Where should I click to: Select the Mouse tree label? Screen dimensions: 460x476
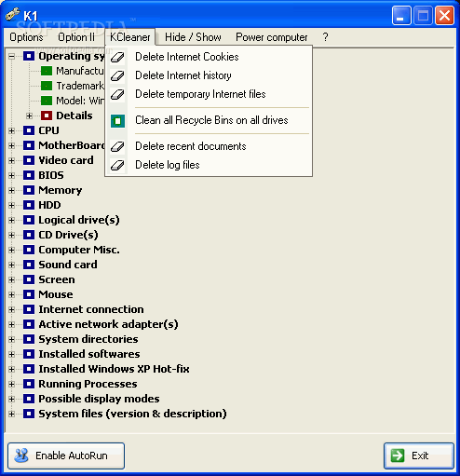point(56,294)
